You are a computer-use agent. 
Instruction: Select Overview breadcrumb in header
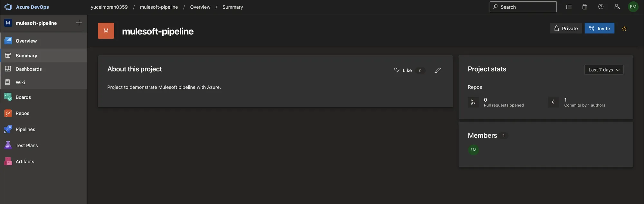tap(200, 7)
